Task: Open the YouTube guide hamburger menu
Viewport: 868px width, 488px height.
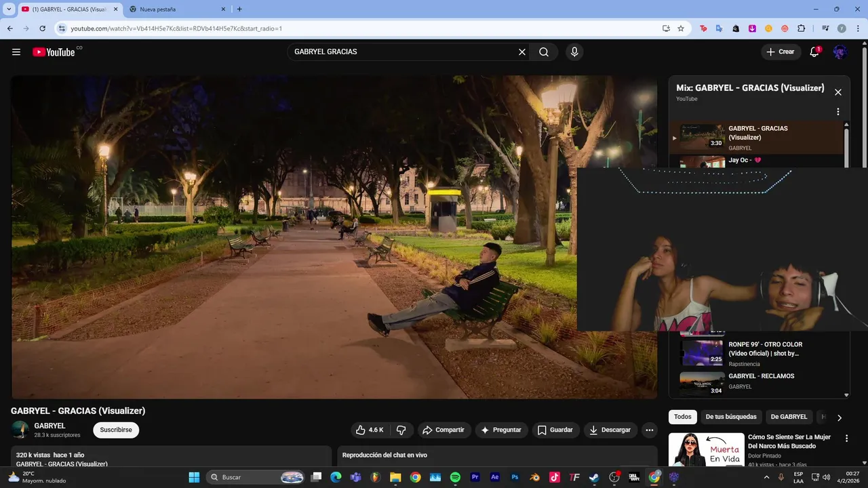Action: click(16, 52)
